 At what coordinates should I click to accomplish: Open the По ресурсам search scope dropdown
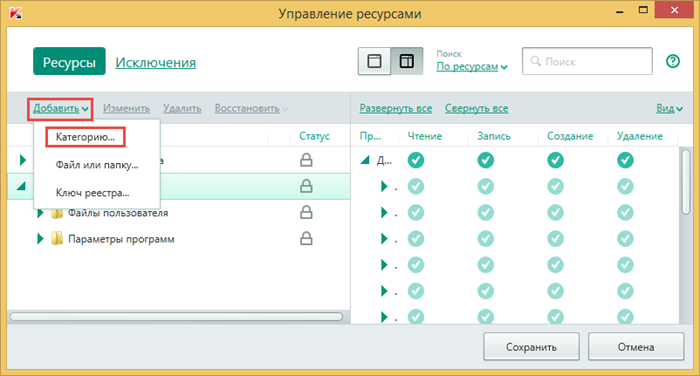472,67
